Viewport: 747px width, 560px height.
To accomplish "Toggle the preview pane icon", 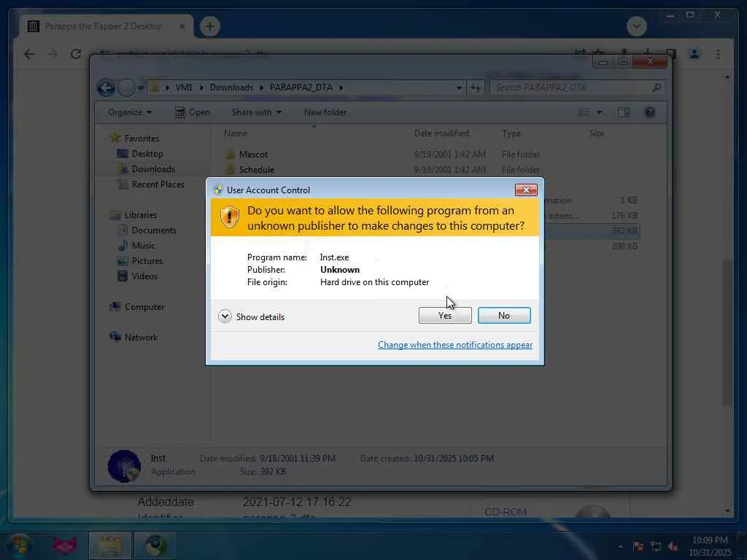I will 623,112.
